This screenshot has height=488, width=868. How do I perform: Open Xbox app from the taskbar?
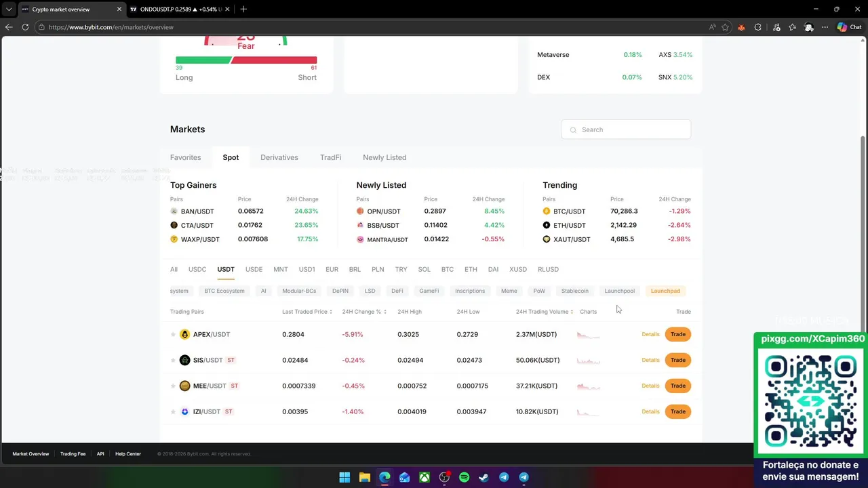424,477
